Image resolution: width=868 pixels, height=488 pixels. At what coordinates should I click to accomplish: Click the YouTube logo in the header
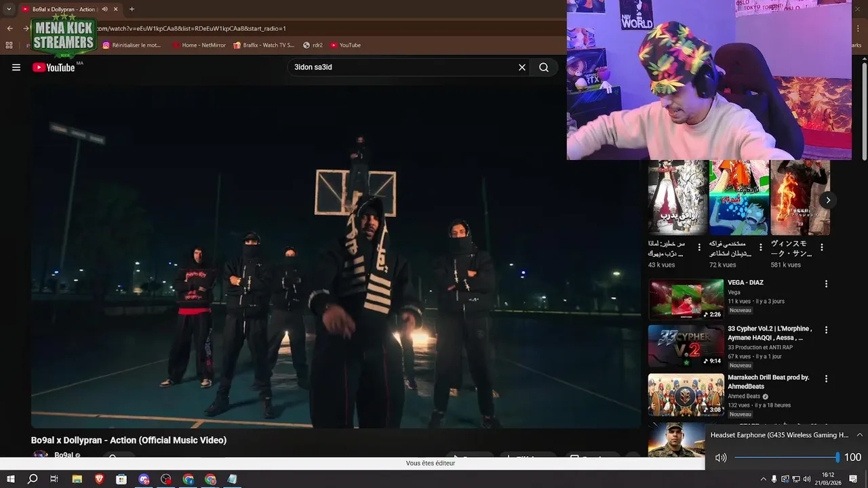(54, 67)
